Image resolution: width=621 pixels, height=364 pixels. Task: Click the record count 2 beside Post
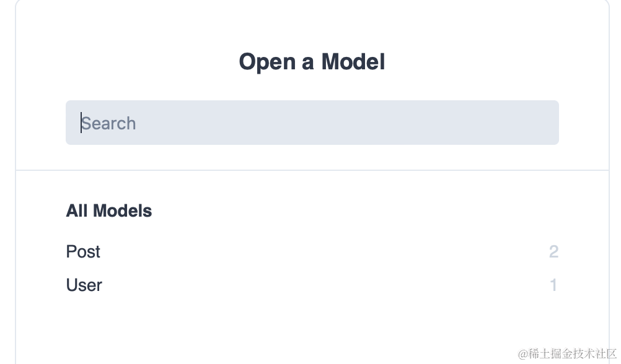coord(553,251)
